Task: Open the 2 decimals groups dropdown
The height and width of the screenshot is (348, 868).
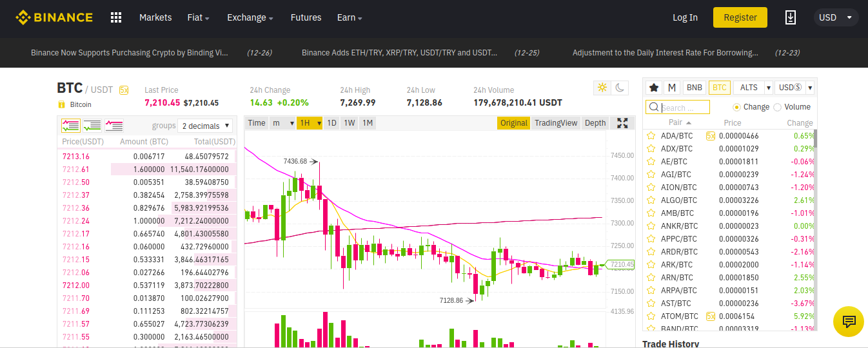Action: (x=204, y=126)
